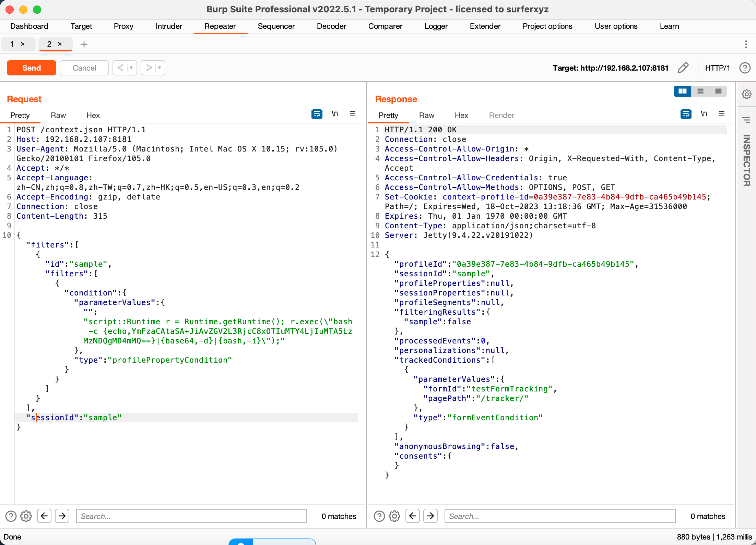Close Repeater tab number 1
This screenshot has width=756, height=545.
coord(23,44)
